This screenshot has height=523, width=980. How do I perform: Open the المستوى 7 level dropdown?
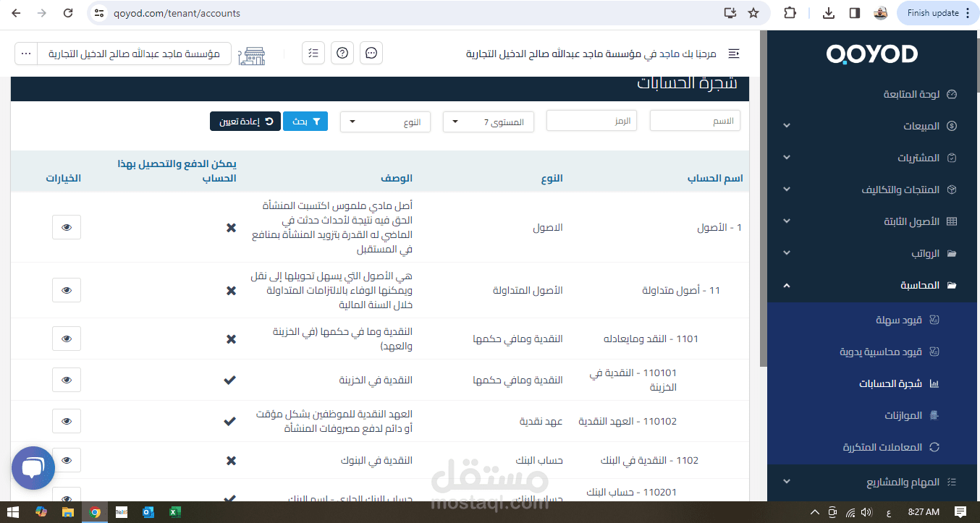pos(489,122)
